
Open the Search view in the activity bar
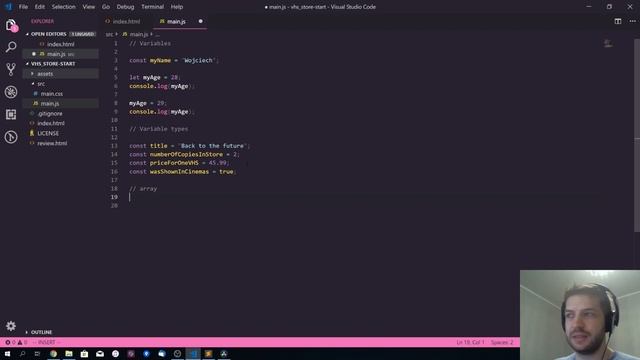pos(11,47)
